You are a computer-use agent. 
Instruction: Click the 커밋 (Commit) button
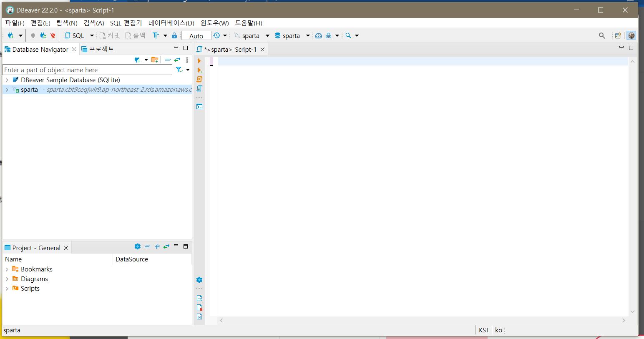(x=110, y=35)
